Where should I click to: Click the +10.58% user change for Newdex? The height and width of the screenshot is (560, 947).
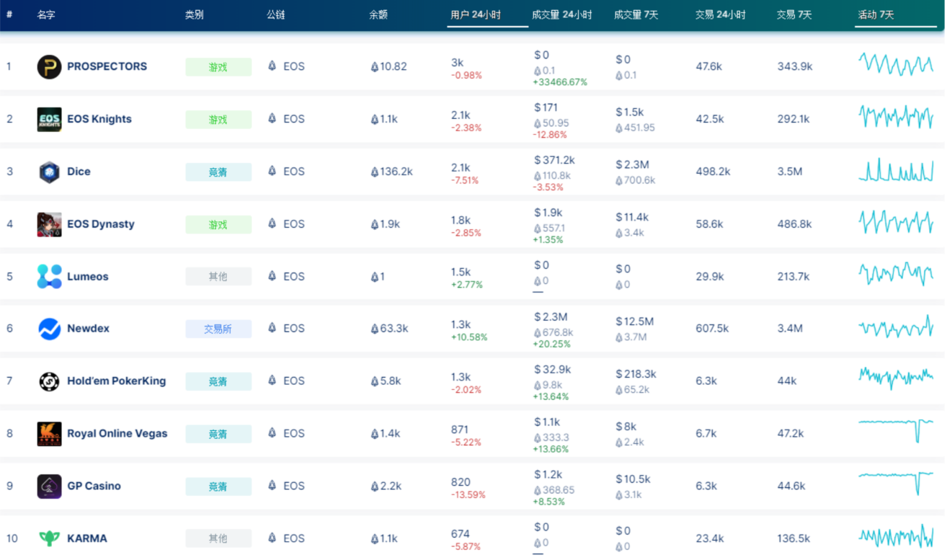(469, 337)
